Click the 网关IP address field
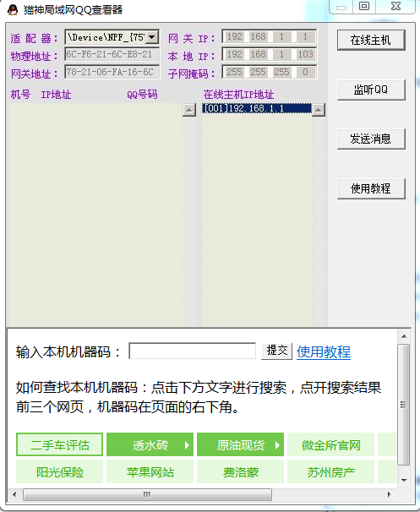The width and height of the screenshot is (420, 512). click(270, 36)
